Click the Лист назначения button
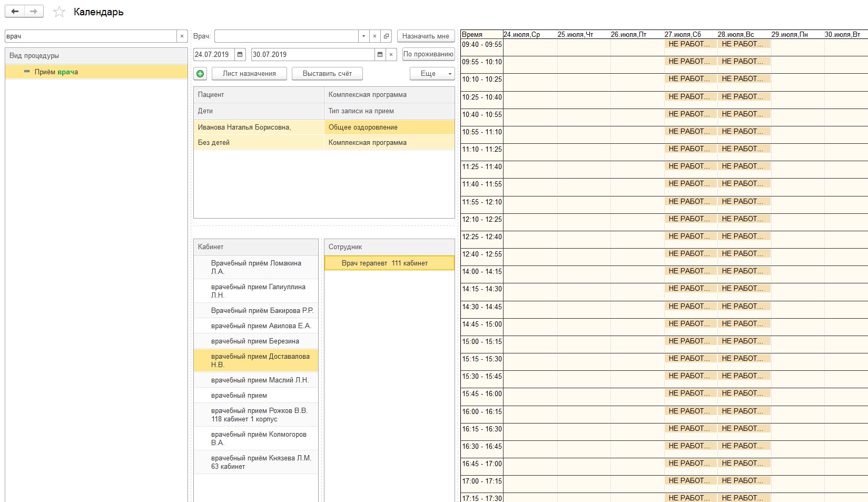Image resolution: width=868 pixels, height=502 pixels. coord(249,74)
